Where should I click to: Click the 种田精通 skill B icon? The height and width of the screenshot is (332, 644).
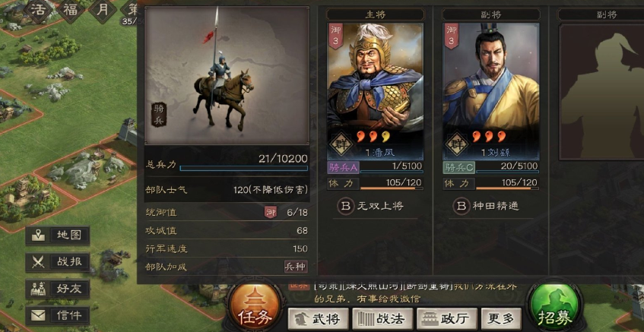pyautogui.click(x=462, y=206)
